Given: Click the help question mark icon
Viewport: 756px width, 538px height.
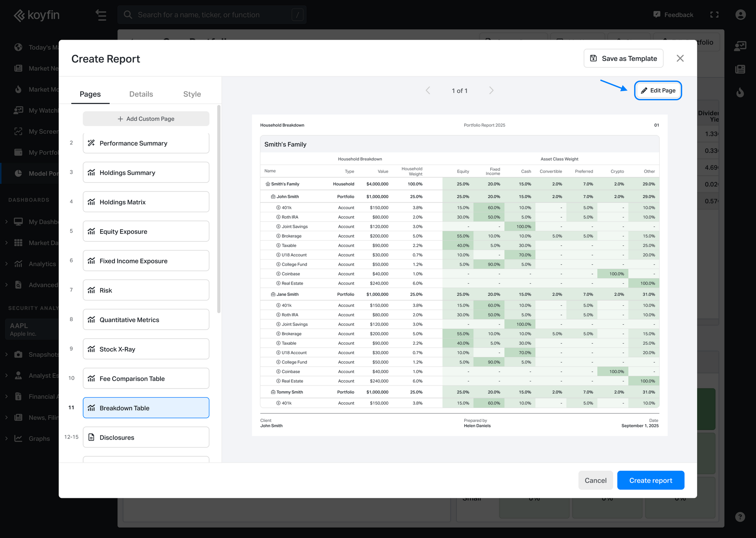Looking at the screenshot, I should point(740,517).
